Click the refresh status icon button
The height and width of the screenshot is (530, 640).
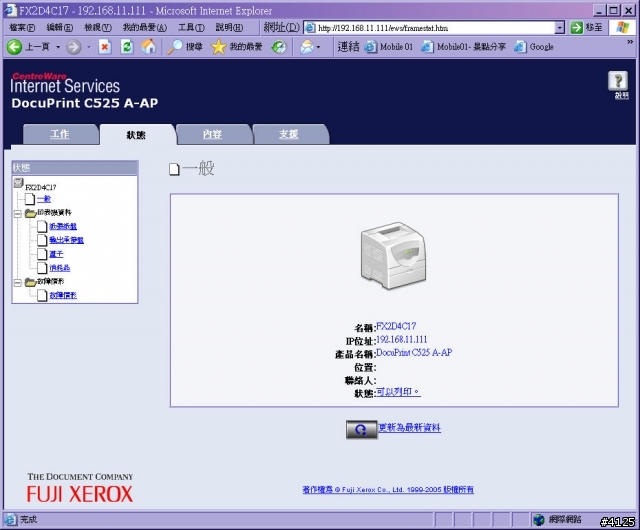(361, 430)
